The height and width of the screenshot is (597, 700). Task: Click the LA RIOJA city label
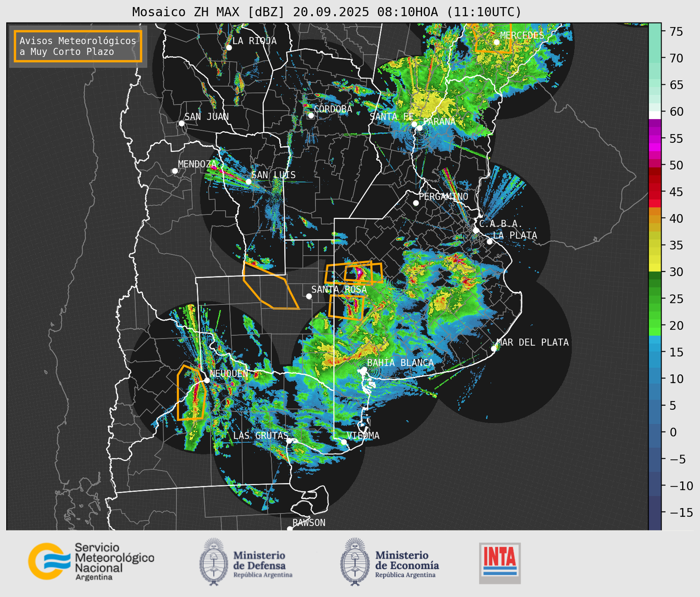point(254,41)
